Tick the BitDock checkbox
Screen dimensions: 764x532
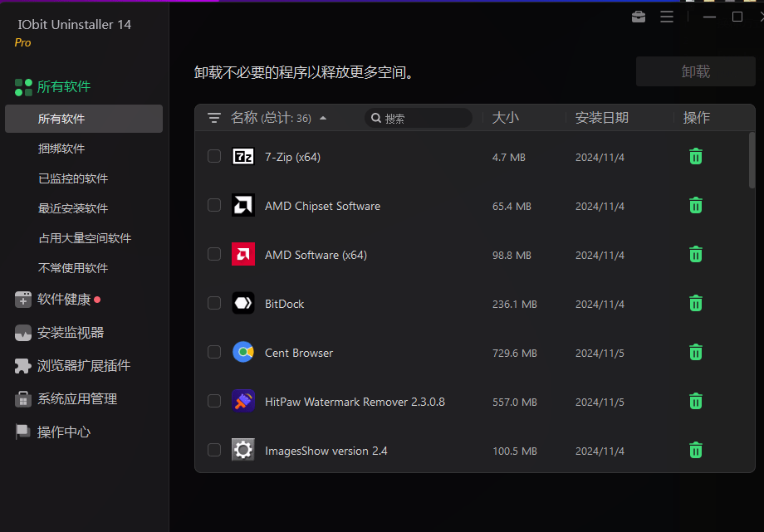point(214,303)
